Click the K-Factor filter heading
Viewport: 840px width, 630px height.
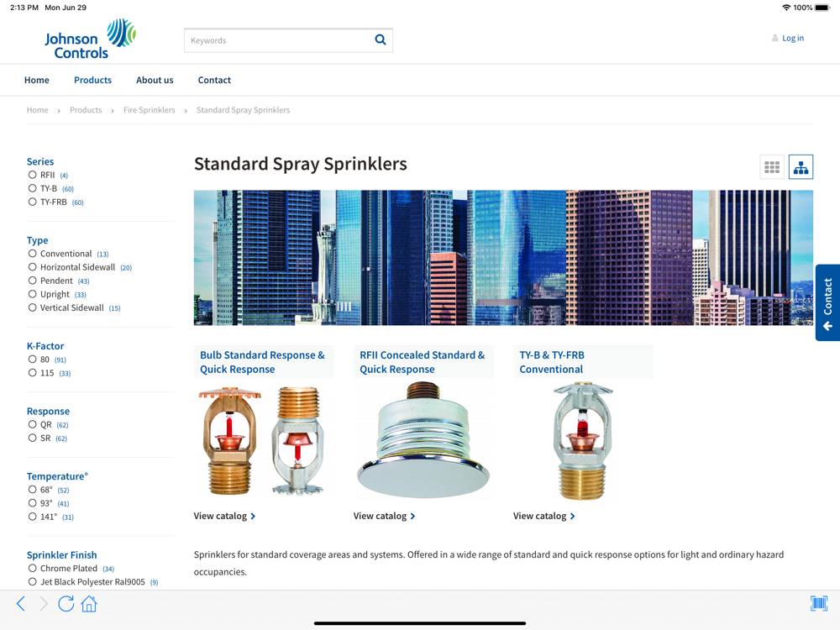point(45,346)
